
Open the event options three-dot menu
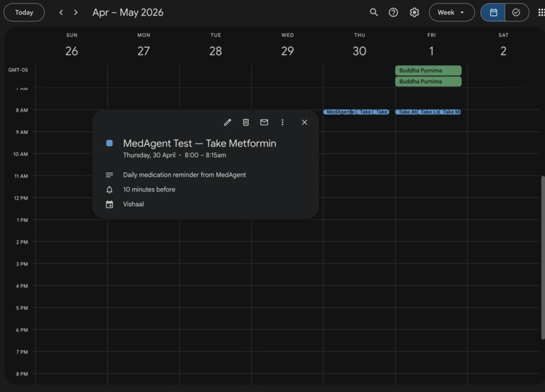282,122
